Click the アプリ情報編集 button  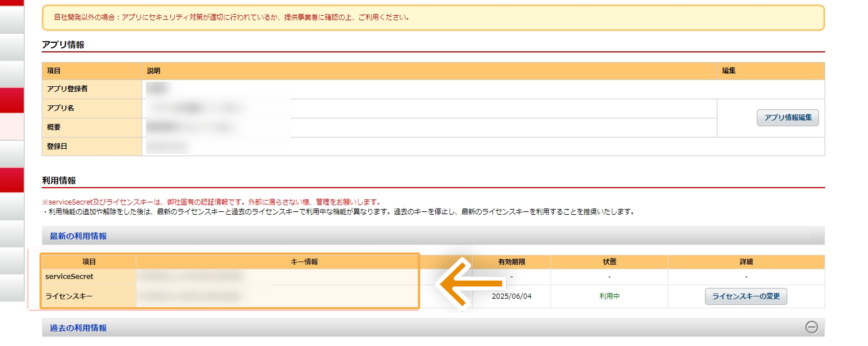point(787,118)
